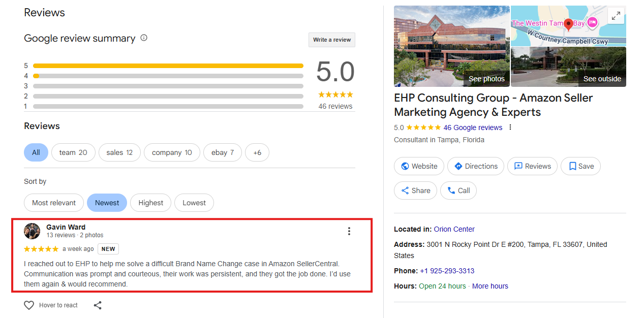Click the Write a review button
This screenshot has width=644, height=318.
(332, 40)
